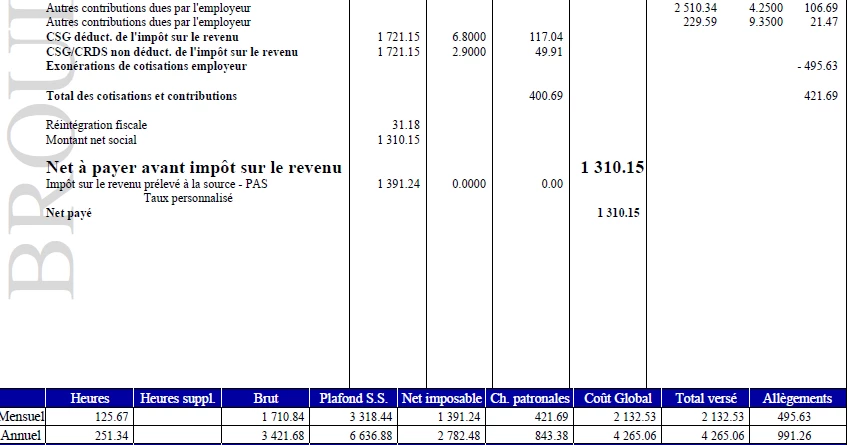The height and width of the screenshot is (445, 848).
Task: Click the 49.91 CSG/CRDS amount
Action: [549, 52]
